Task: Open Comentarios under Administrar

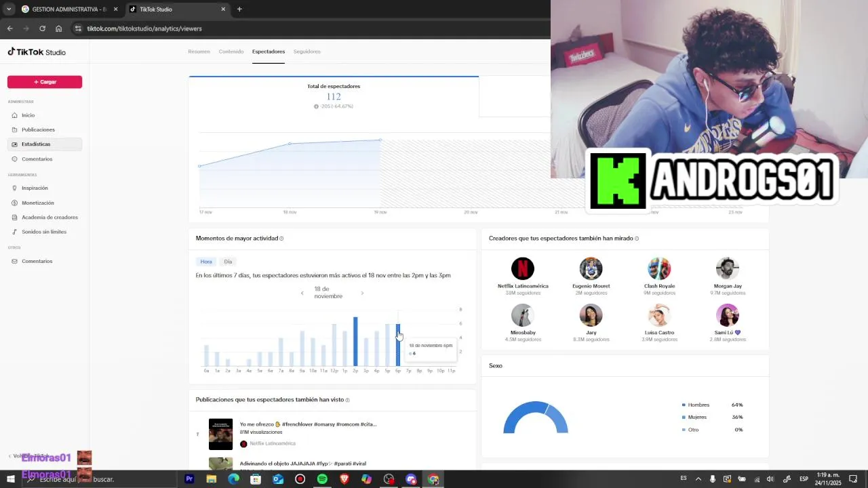Action: tap(45, 159)
